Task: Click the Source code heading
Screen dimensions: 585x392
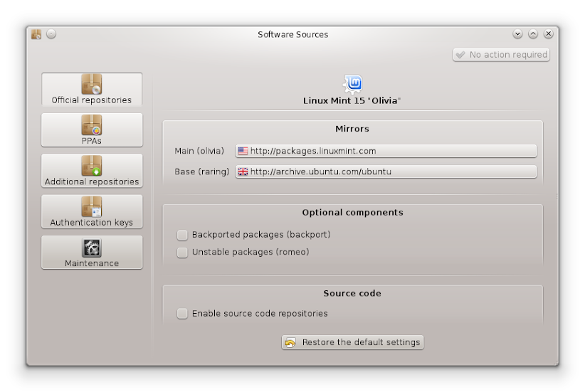Action: click(x=352, y=294)
